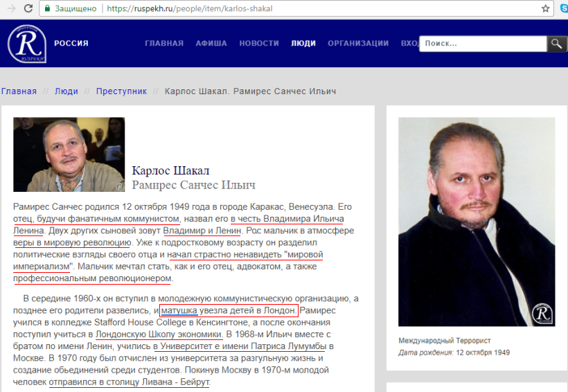Click the browser forward arrow
The width and height of the screenshot is (568, 392).
pos(12,8)
